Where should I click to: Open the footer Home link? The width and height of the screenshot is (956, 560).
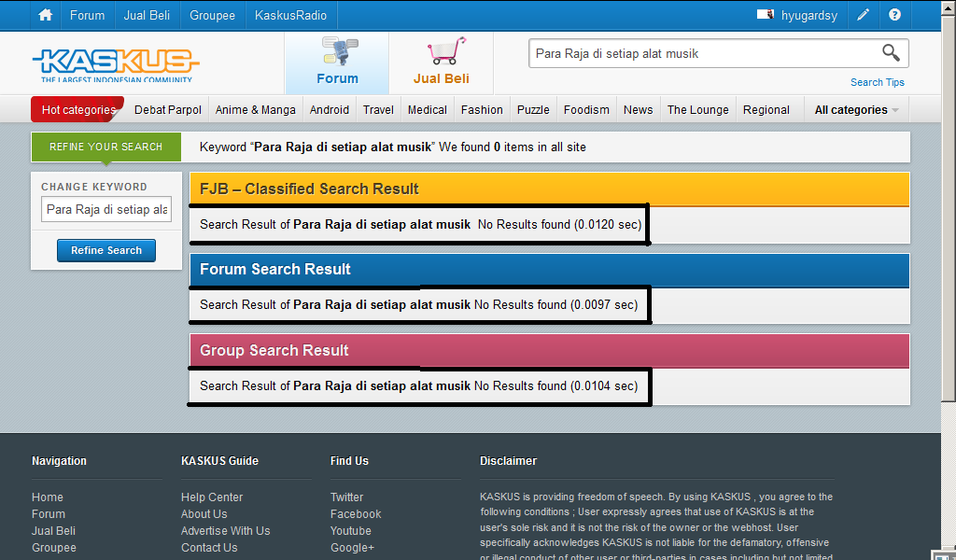[x=48, y=497]
